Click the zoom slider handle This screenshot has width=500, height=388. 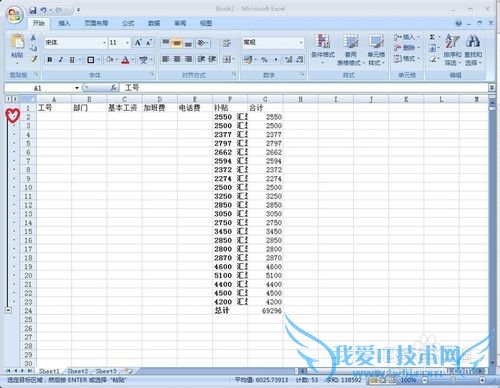pyautogui.click(x=453, y=380)
